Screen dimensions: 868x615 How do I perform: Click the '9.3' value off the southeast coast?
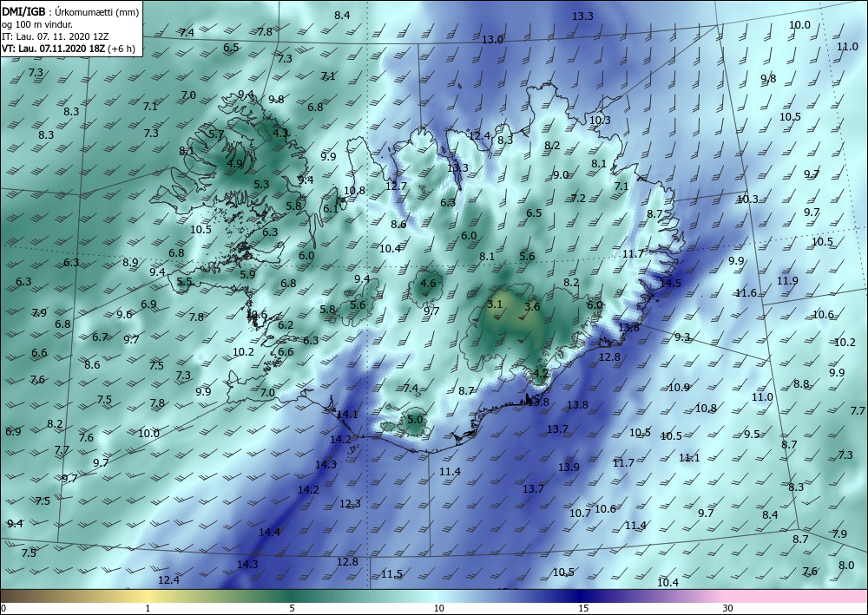682,337
